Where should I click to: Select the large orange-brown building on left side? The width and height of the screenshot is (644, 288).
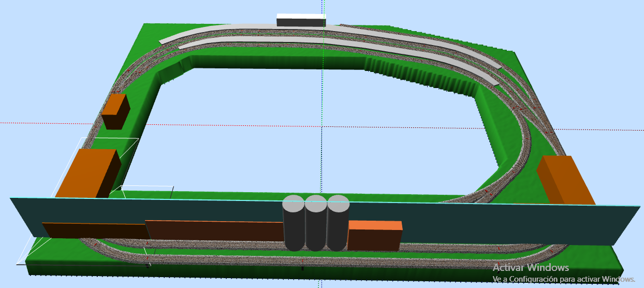click(x=88, y=173)
